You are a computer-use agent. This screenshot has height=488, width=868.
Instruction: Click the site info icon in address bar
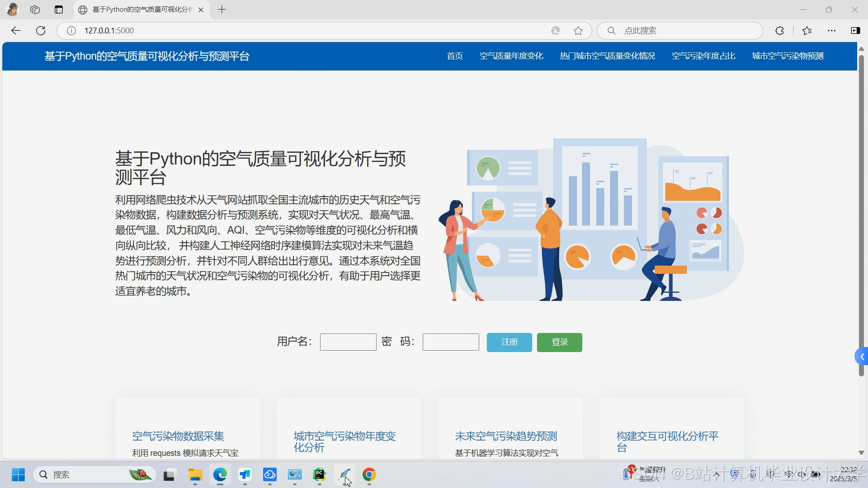[x=71, y=31]
